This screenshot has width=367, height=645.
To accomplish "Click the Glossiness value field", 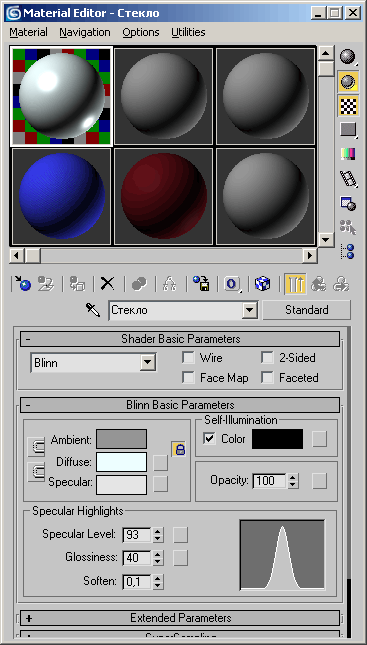I will [137, 558].
